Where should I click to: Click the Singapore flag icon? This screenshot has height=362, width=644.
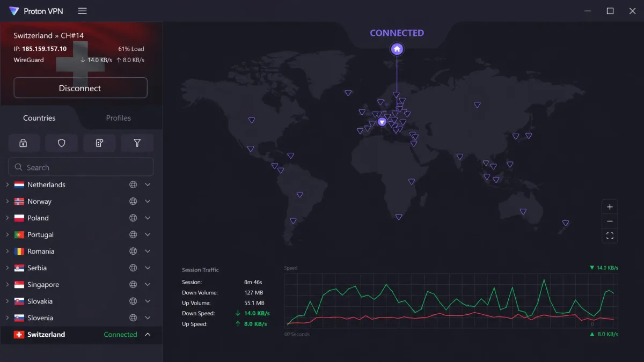coord(19,284)
